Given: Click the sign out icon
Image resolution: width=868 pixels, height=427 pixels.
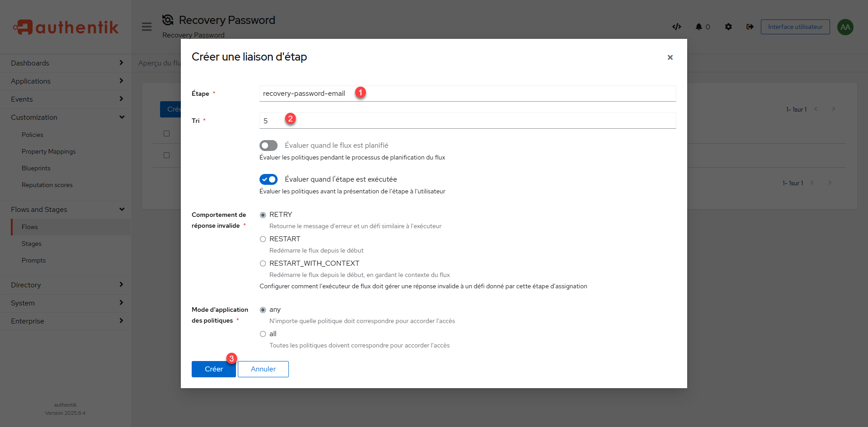Looking at the screenshot, I should pyautogui.click(x=750, y=27).
